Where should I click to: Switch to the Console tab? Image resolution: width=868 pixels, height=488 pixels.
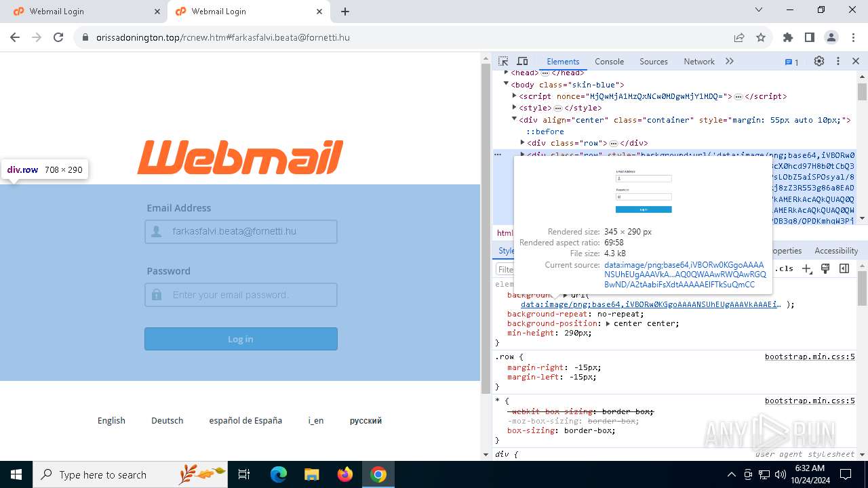pyautogui.click(x=609, y=62)
